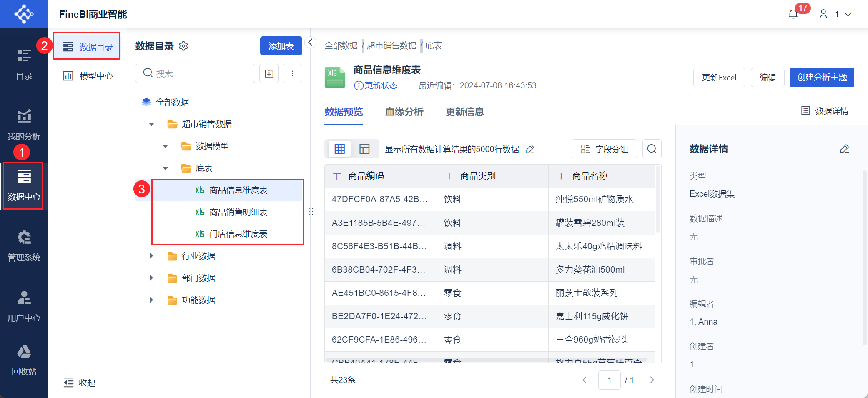Click the 字段分组 button

[604, 149]
